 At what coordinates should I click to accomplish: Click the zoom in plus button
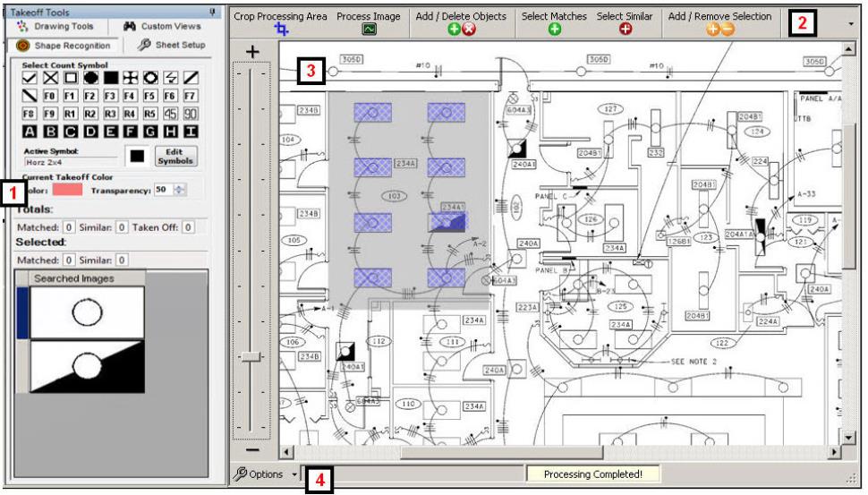pos(253,53)
